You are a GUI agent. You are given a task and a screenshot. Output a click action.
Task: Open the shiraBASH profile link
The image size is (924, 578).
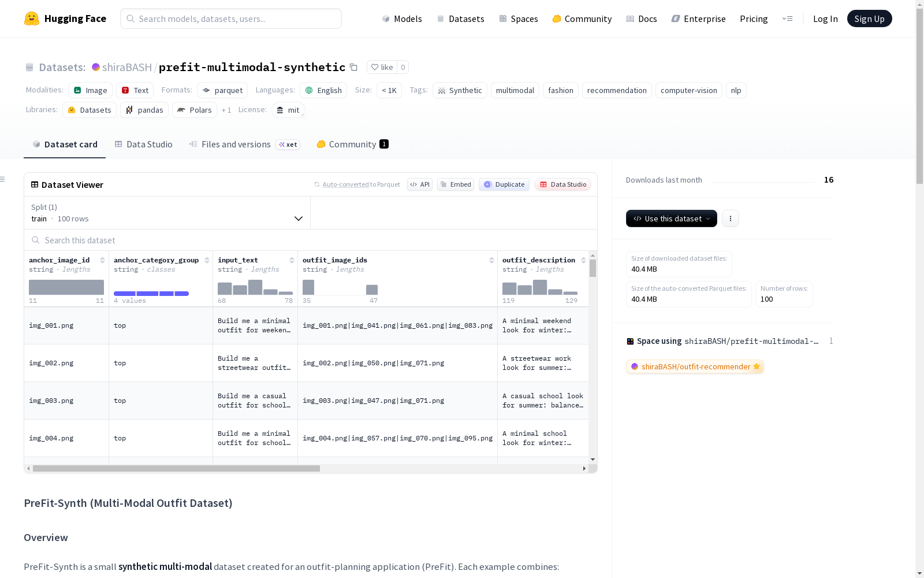coord(127,67)
